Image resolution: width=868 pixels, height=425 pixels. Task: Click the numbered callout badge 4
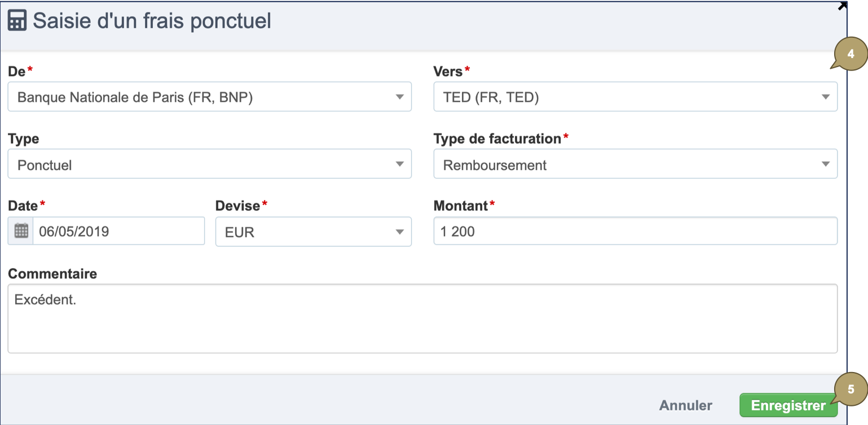pyautogui.click(x=850, y=55)
